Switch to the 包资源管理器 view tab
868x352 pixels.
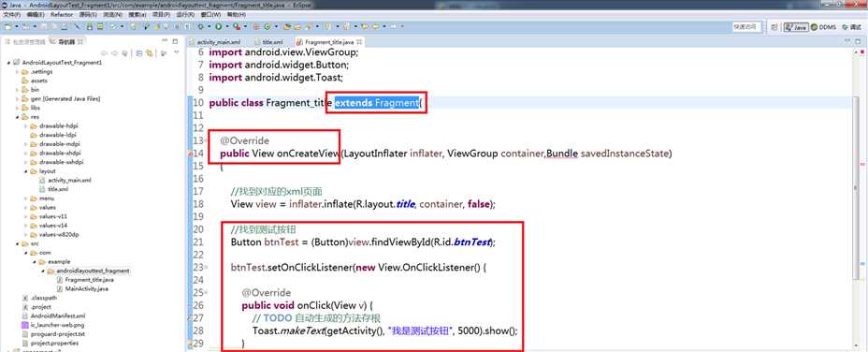coord(24,41)
